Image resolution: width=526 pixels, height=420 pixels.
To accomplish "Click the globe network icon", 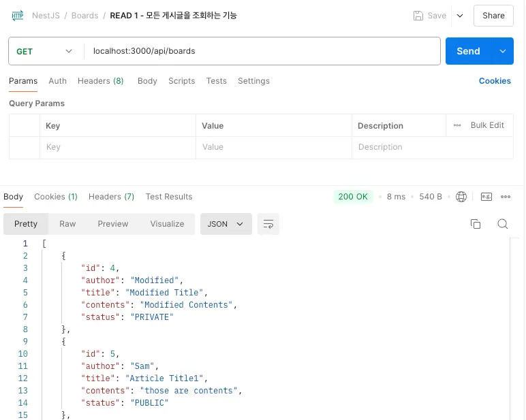I will (461, 197).
